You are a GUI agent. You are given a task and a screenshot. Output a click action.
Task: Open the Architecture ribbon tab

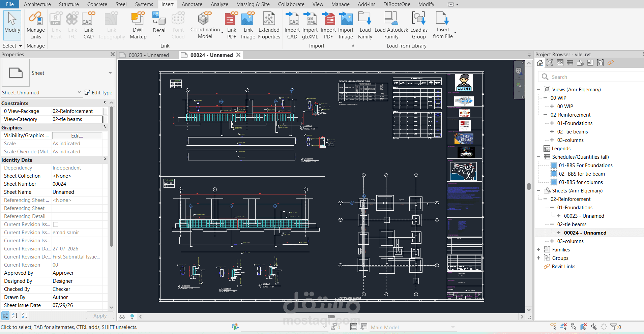37,4
